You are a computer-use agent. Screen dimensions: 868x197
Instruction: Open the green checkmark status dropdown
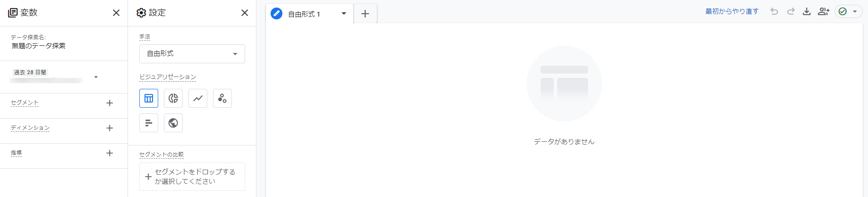point(848,11)
